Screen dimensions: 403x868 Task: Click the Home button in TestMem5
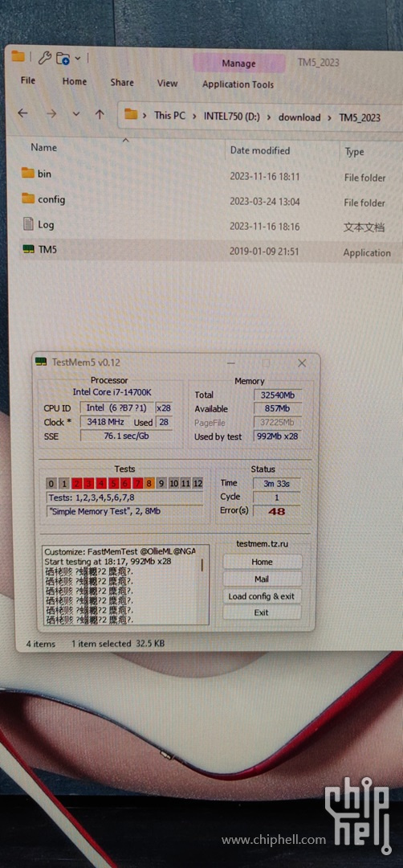point(262,561)
